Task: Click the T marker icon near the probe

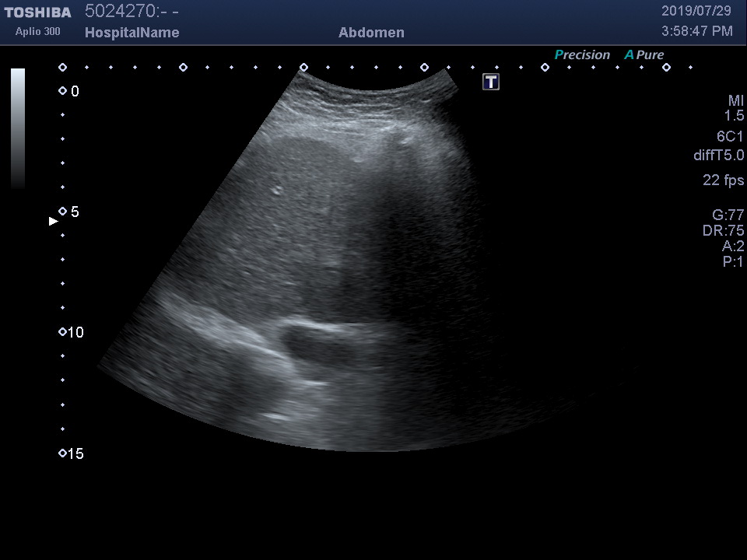Action: 491,82
